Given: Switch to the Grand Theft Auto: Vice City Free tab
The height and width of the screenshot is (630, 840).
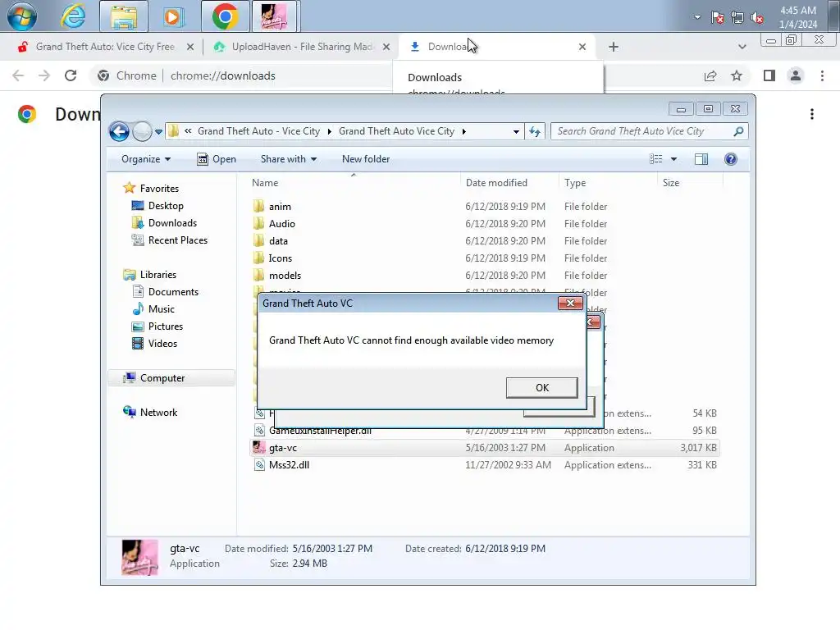Looking at the screenshot, I should [x=105, y=47].
